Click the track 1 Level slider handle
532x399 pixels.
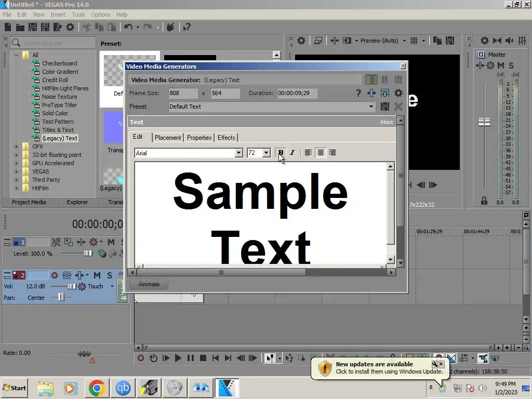coord(87,254)
